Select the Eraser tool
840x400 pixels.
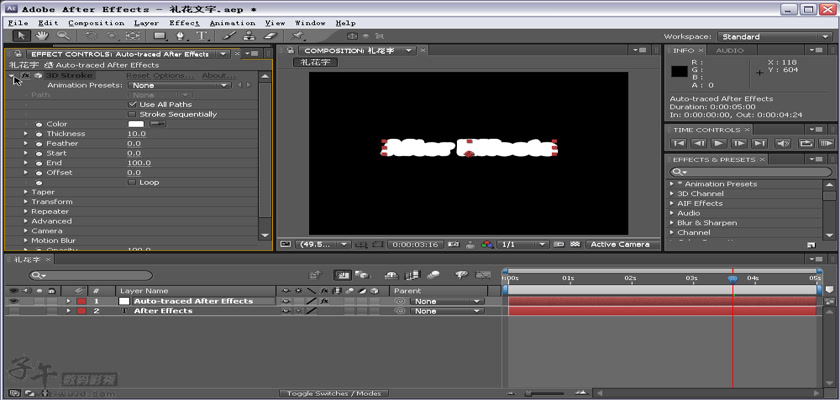coord(271,36)
